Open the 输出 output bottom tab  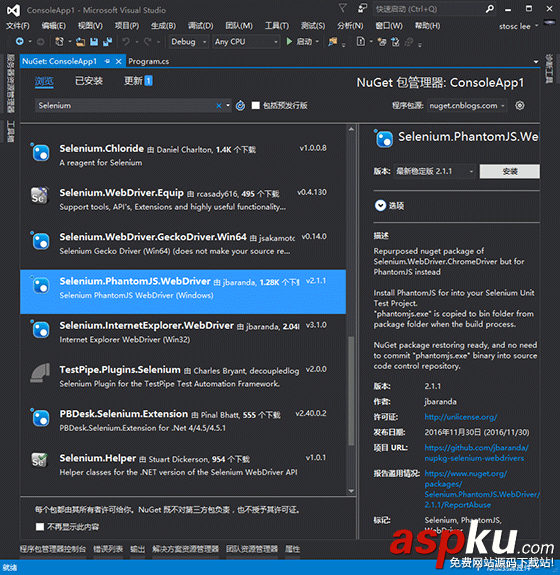(138, 549)
